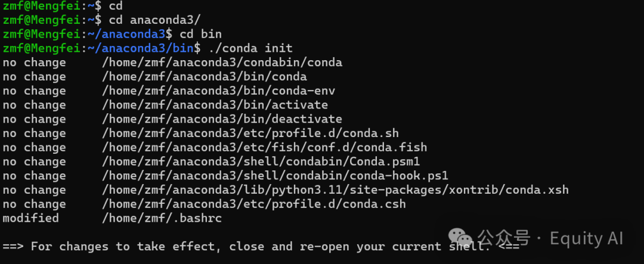644x264 pixels.
Task: Click the profile.d/conda.sh path
Action: click(x=250, y=133)
